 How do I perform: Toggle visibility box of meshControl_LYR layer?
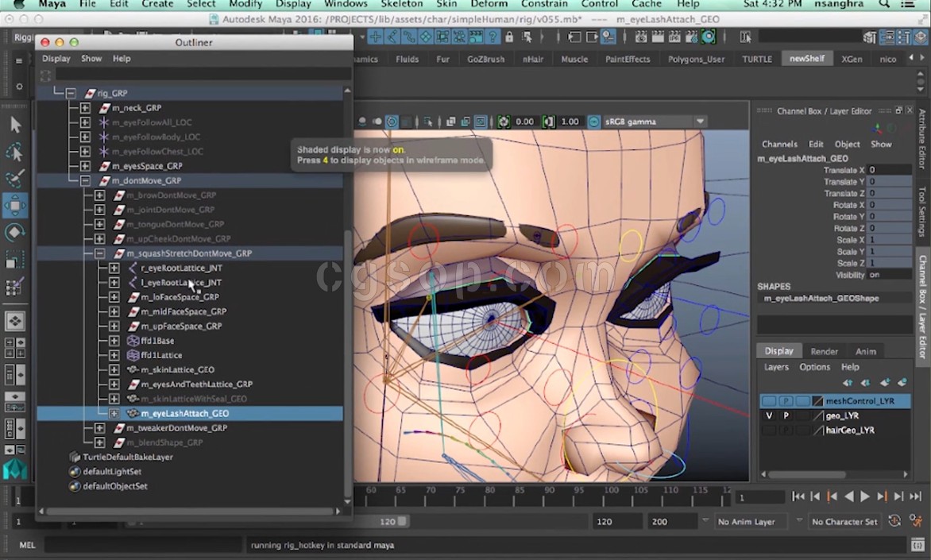pyautogui.click(x=768, y=401)
